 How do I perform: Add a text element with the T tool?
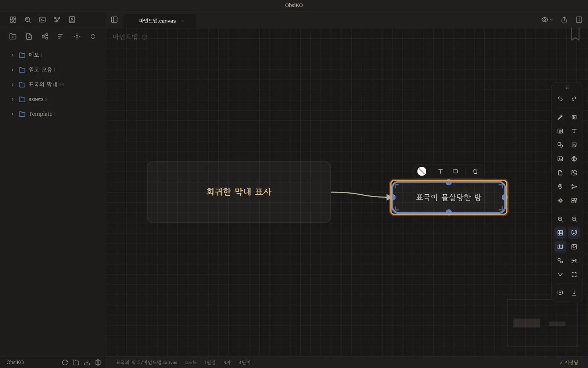[x=574, y=131]
